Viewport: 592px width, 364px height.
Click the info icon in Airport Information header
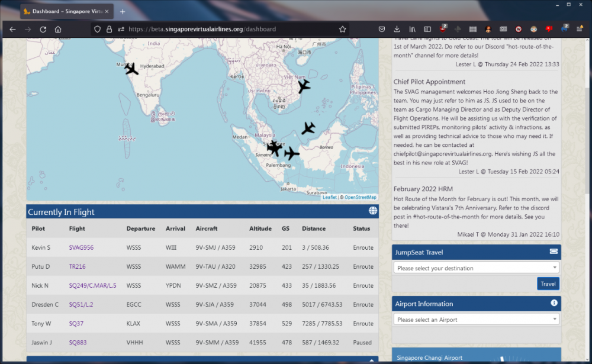[x=554, y=303]
